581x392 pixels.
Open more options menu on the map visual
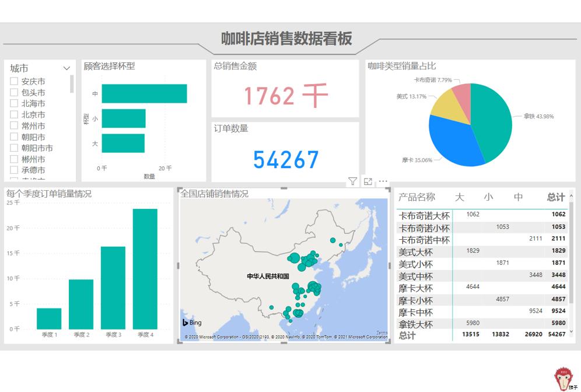pos(383,181)
